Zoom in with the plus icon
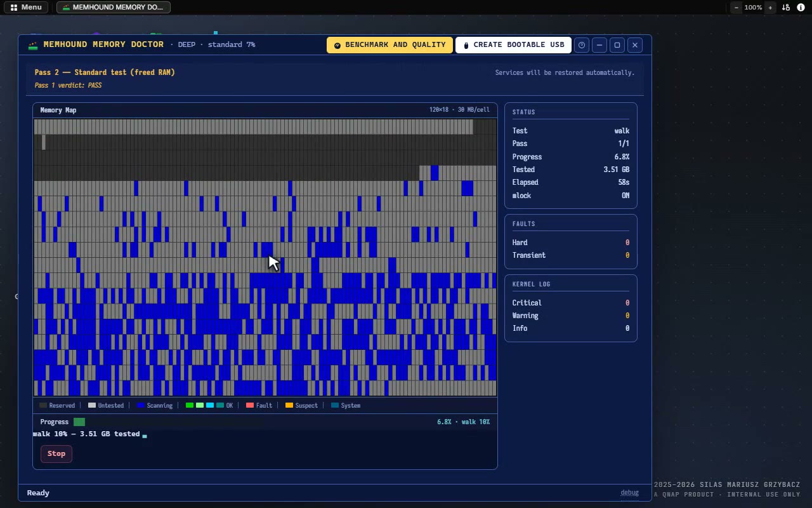Viewport: 812px width, 508px height. pyautogui.click(x=770, y=8)
